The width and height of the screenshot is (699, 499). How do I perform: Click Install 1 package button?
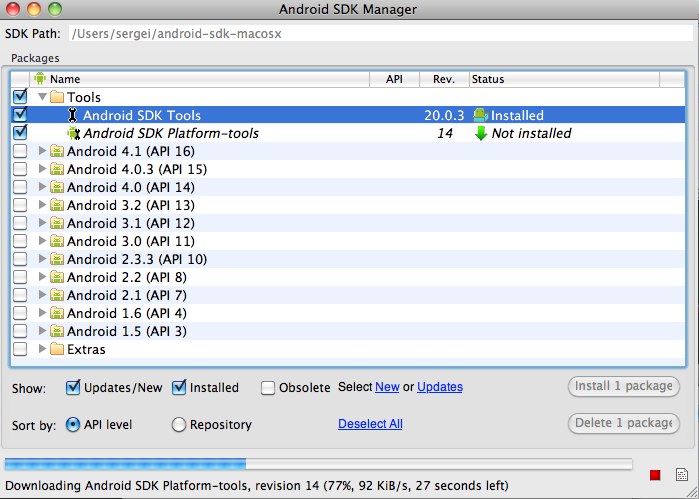coord(624,386)
